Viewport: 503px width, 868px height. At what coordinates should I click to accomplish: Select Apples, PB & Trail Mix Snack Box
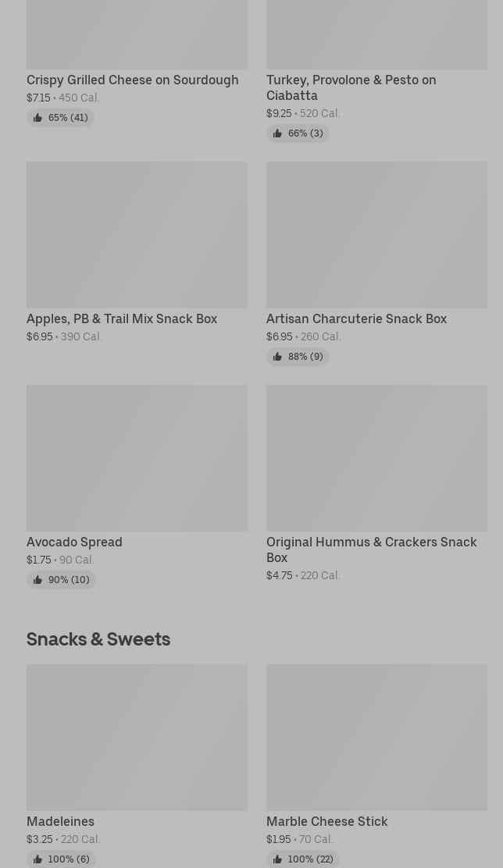click(122, 318)
